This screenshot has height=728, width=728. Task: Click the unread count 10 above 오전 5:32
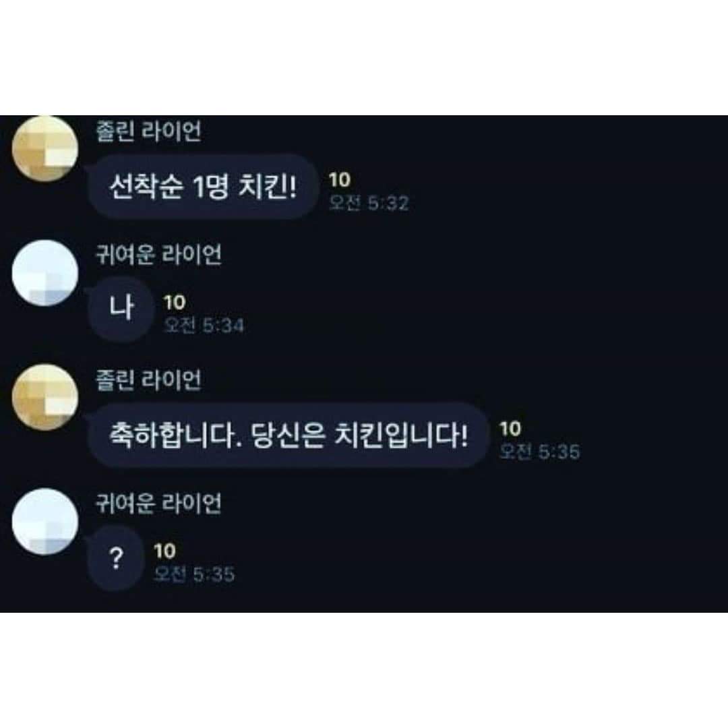coord(339,180)
